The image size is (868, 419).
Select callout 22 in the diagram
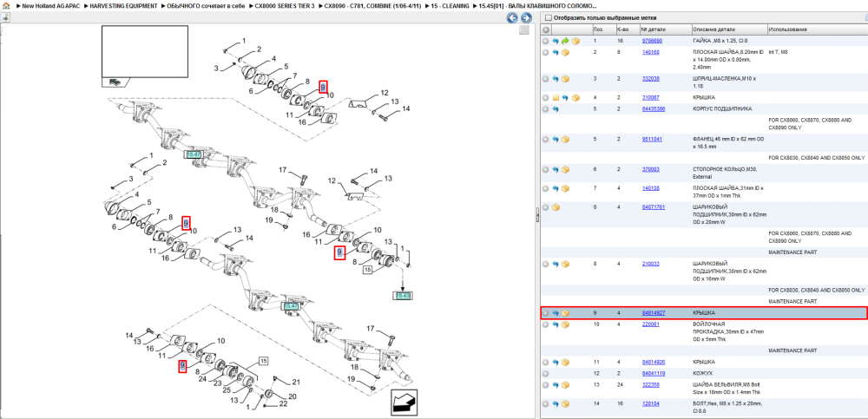click(x=283, y=403)
